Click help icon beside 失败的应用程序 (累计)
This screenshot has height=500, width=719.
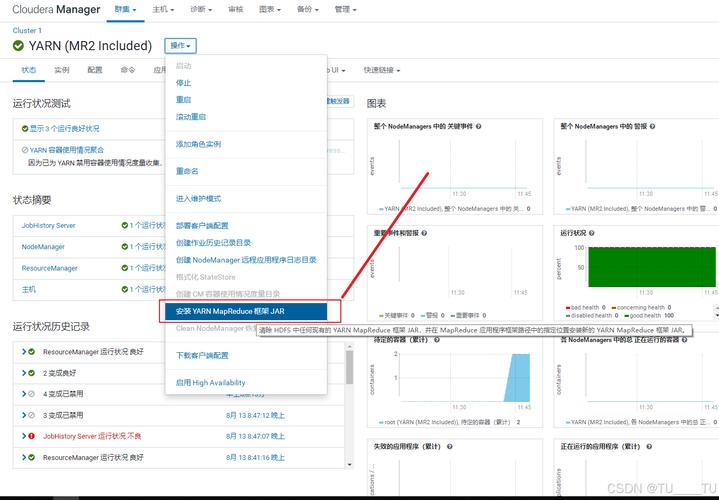point(449,446)
